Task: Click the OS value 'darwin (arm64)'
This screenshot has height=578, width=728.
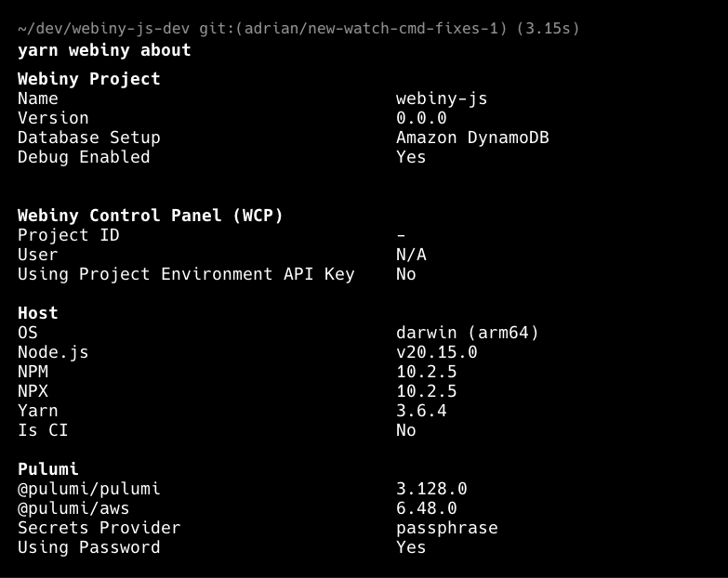Action: [468, 333]
